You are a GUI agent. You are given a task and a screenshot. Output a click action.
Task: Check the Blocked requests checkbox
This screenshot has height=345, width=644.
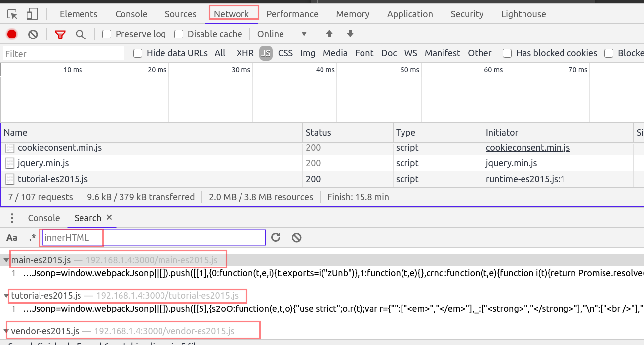tap(609, 53)
